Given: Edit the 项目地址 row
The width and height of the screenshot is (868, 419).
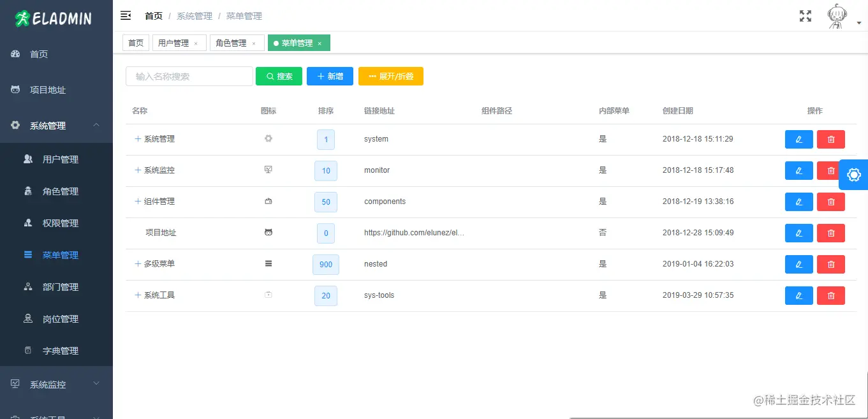Looking at the screenshot, I should pos(798,233).
